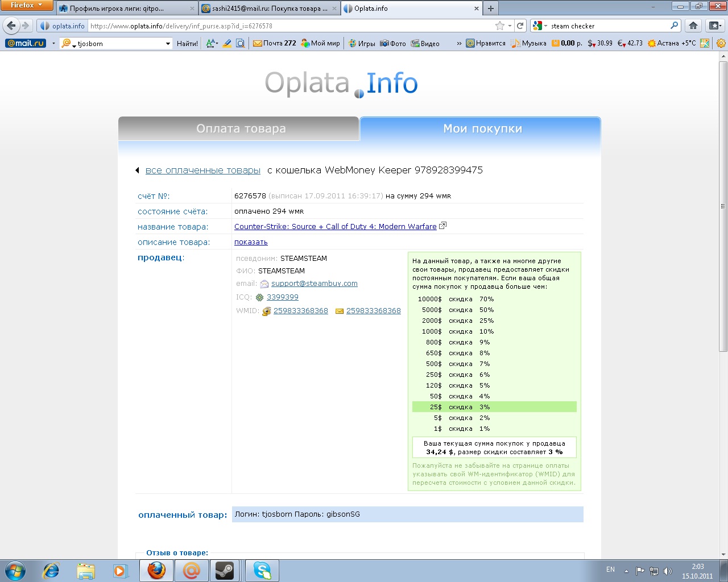This screenshot has width=728, height=582.
Task: Open the Firefox application menu
Action: [27, 5]
